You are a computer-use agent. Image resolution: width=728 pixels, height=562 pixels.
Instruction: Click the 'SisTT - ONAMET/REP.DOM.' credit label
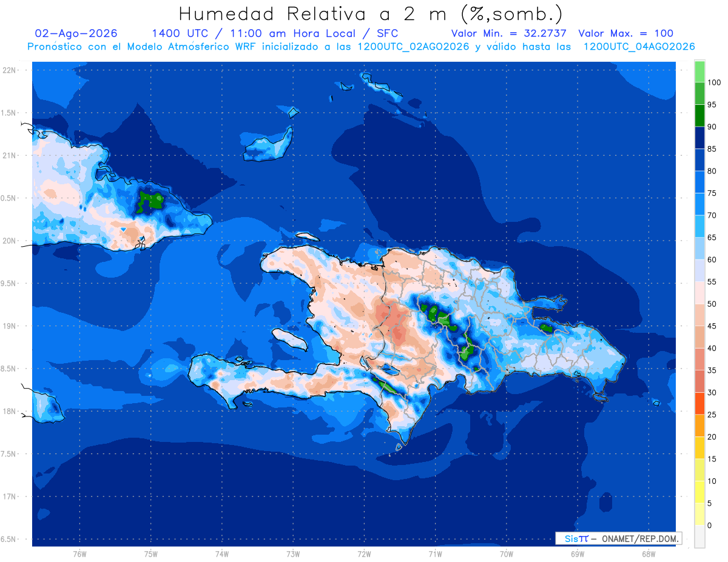(x=618, y=538)
